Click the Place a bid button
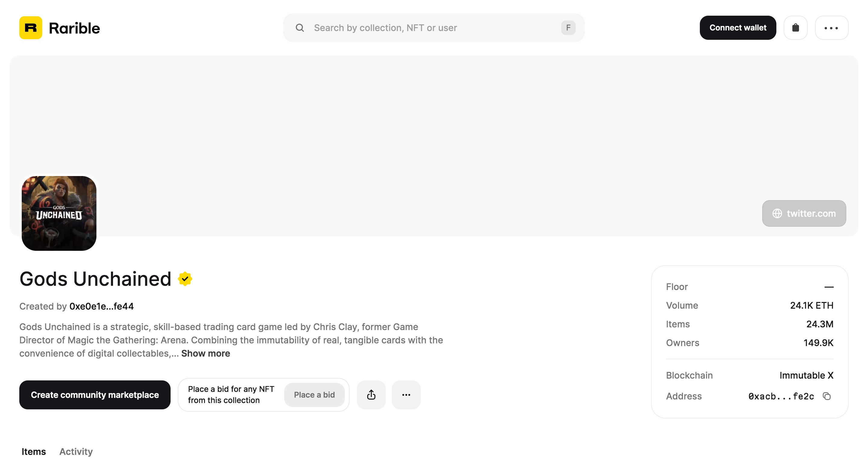 click(314, 395)
